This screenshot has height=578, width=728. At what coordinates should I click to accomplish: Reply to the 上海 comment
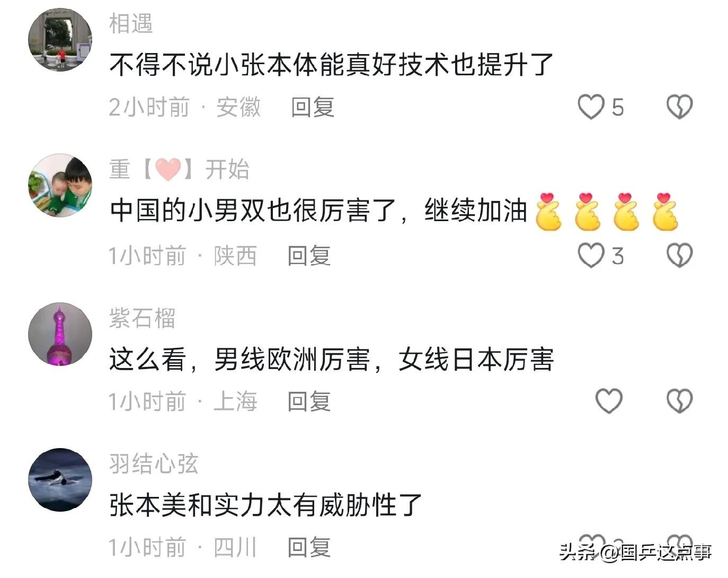coord(309,401)
